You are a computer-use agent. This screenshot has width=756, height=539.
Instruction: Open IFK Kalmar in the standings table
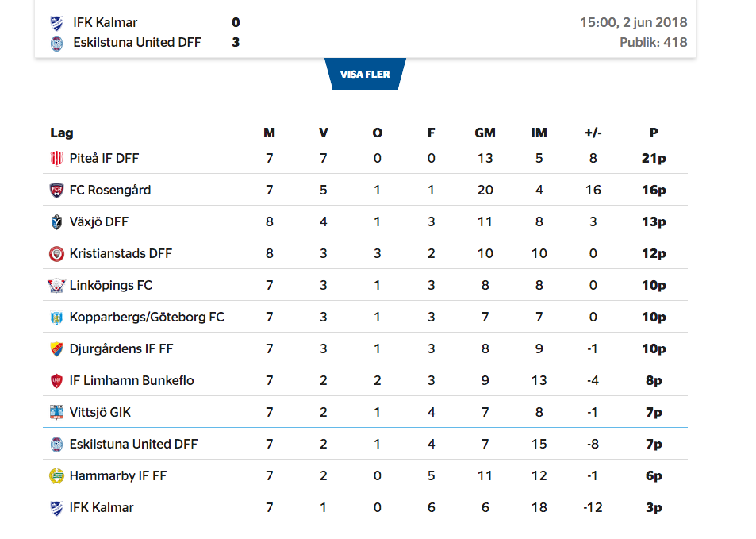click(102, 508)
